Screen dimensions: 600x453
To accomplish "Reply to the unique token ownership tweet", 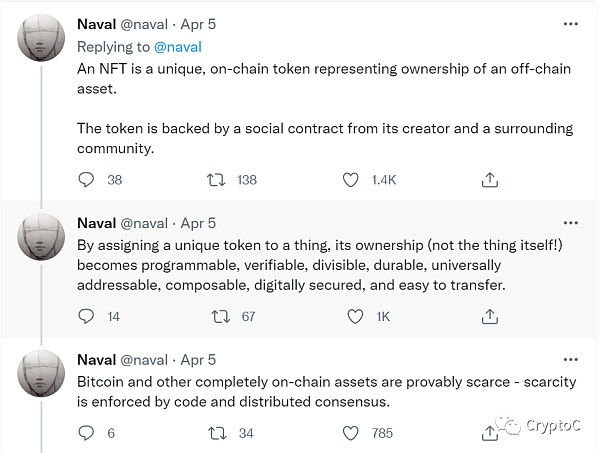I will (87, 316).
